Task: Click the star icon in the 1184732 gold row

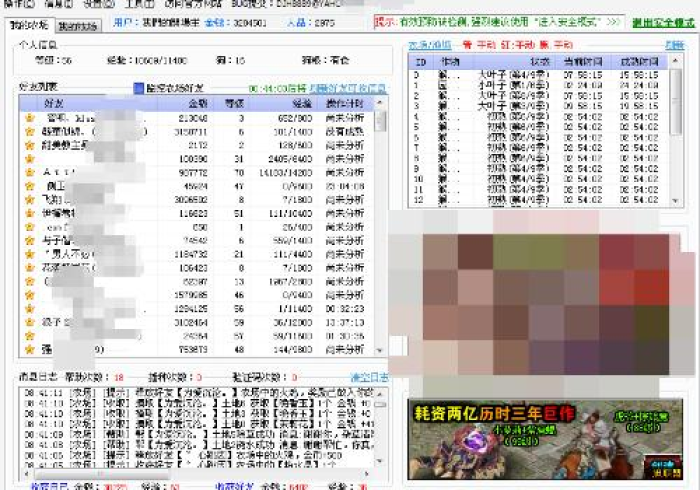Action: (x=30, y=254)
